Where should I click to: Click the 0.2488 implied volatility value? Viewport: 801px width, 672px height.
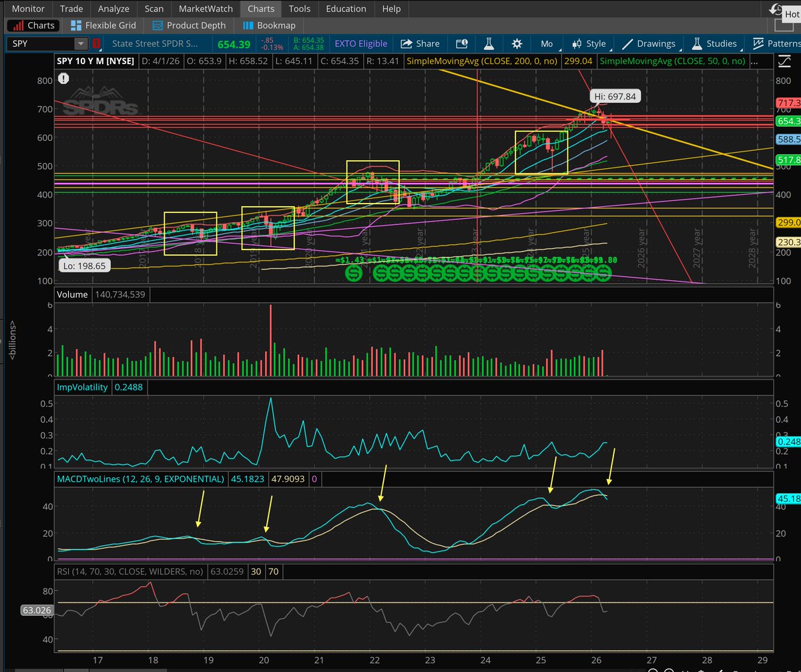point(129,386)
